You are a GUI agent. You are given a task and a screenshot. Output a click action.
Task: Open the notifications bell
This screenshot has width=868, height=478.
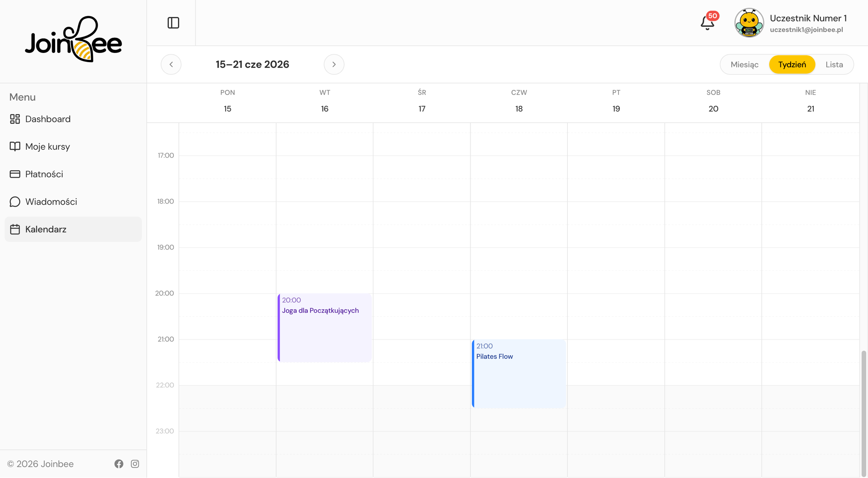(707, 23)
